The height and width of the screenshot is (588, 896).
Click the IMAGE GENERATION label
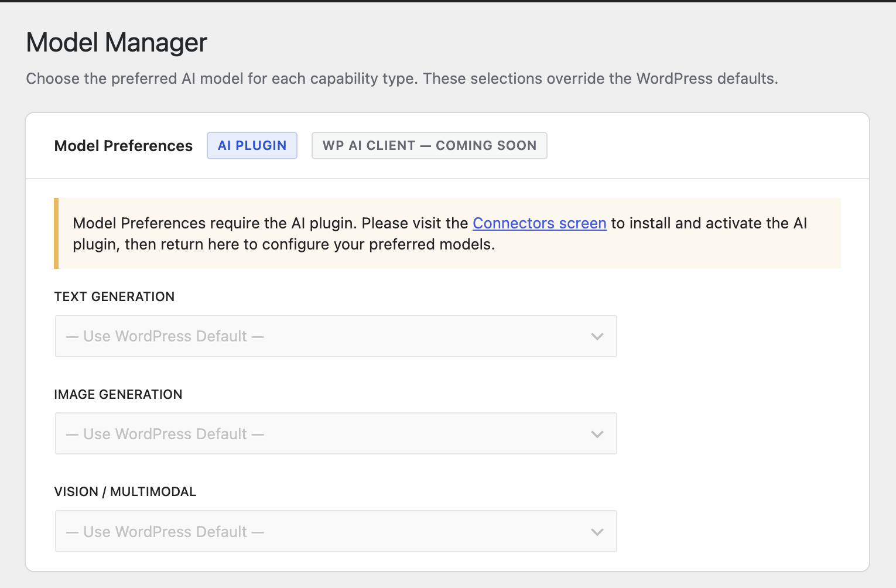coord(118,394)
